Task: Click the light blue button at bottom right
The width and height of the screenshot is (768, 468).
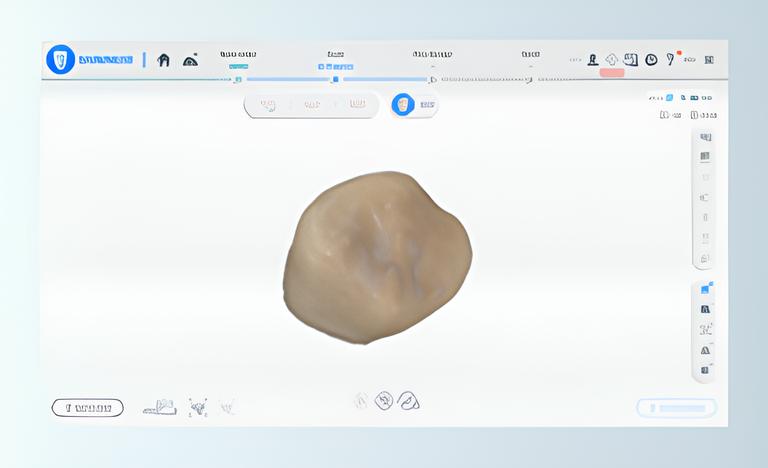Action: click(677, 407)
